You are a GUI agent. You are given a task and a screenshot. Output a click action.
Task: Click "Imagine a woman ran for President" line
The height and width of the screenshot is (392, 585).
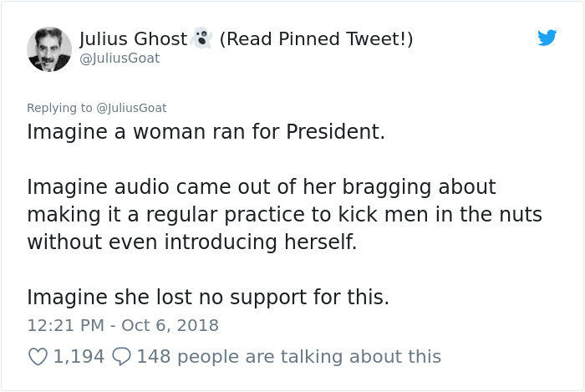tap(206, 132)
